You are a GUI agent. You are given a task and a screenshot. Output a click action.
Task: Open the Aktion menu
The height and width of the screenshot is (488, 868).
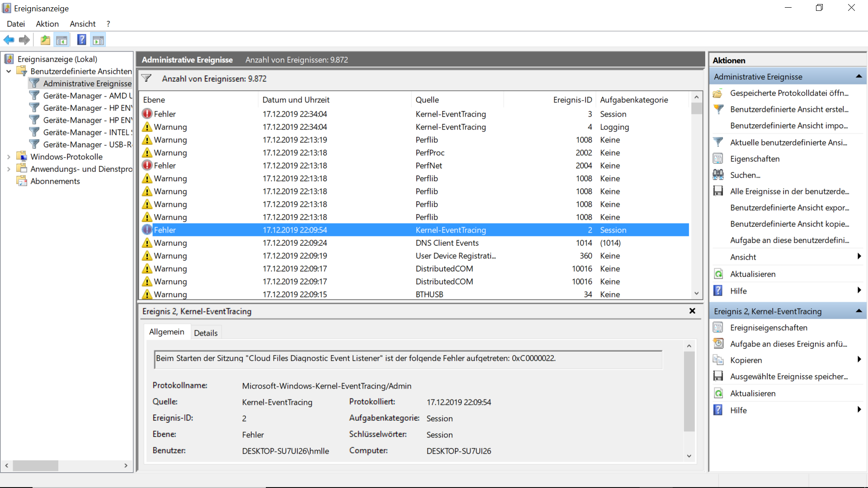pyautogui.click(x=47, y=24)
